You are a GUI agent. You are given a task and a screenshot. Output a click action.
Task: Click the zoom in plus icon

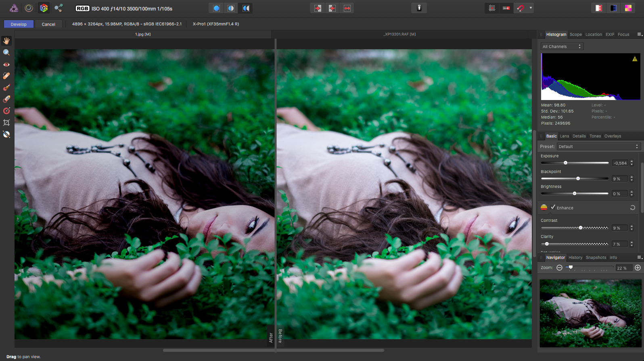tap(638, 268)
